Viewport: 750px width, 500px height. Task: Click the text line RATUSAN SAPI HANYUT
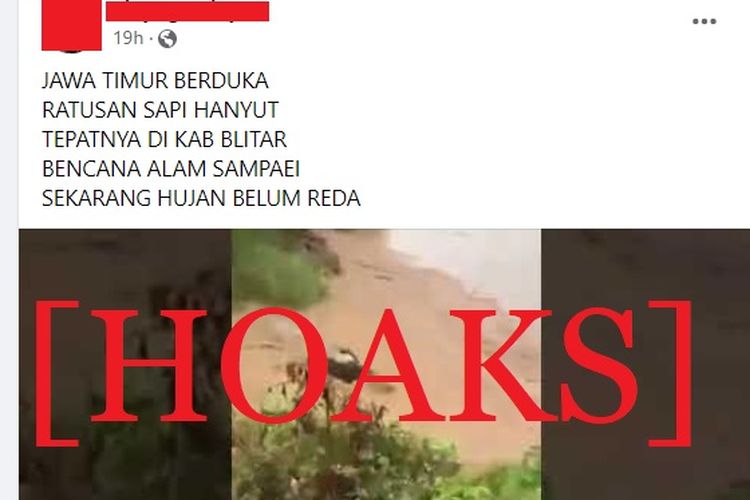click(160, 110)
